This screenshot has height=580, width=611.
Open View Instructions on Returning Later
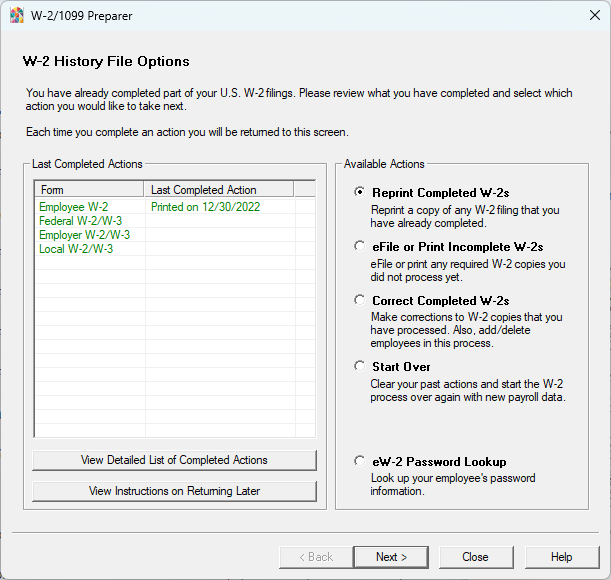[174, 491]
